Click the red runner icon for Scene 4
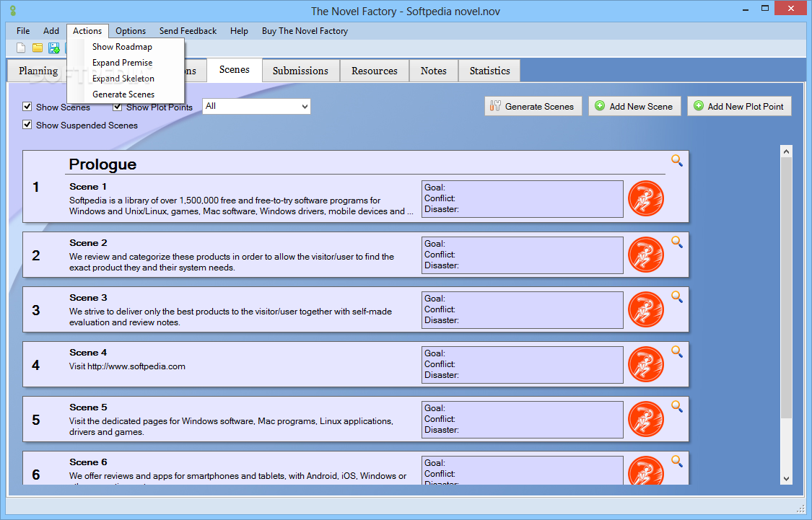812x520 pixels. (646, 364)
